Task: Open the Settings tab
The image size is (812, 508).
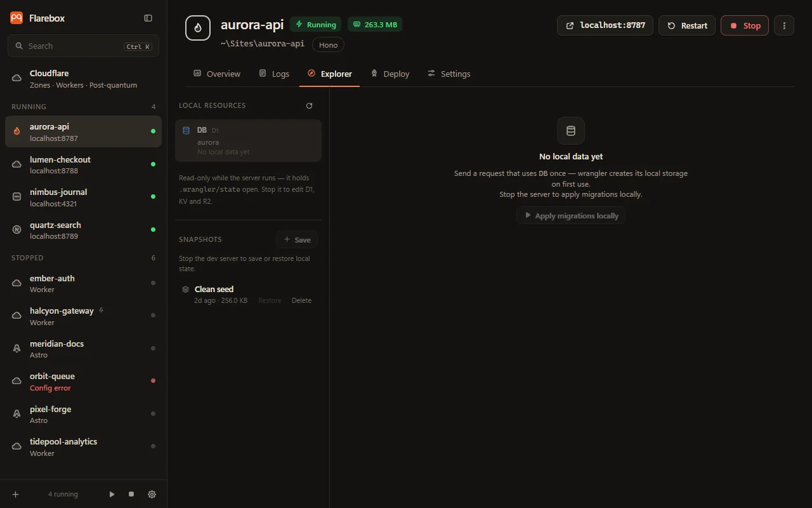Action: pos(449,74)
